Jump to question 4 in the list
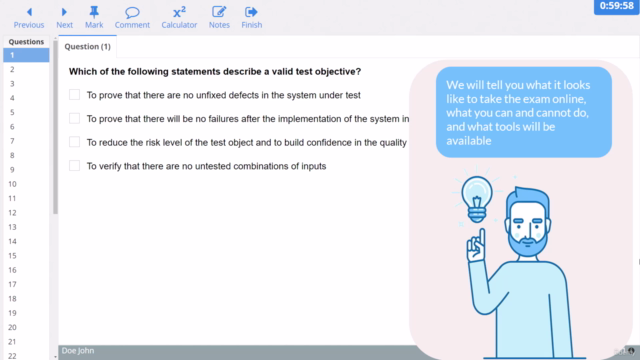This screenshot has width=640, height=360. tap(26, 98)
